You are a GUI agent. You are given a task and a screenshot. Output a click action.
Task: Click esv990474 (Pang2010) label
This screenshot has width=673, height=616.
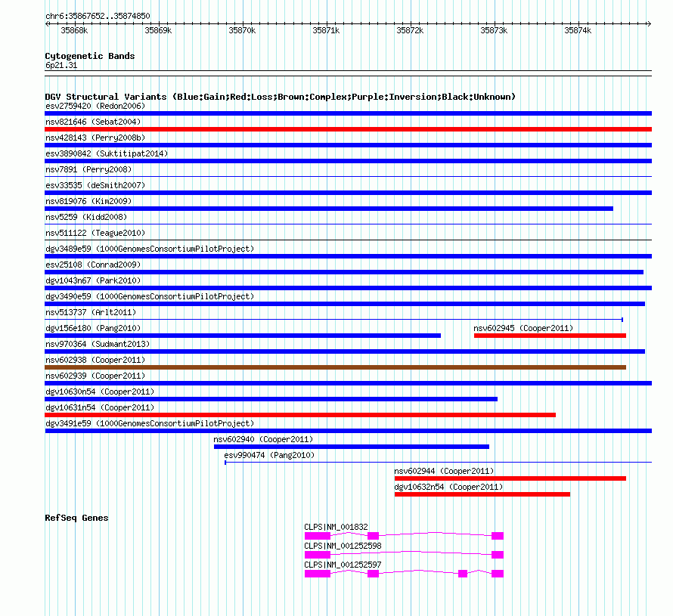(x=269, y=455)
